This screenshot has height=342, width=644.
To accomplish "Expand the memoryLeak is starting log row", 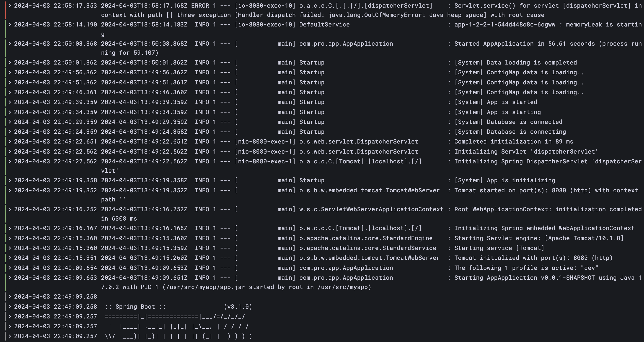I will [10, 25].
